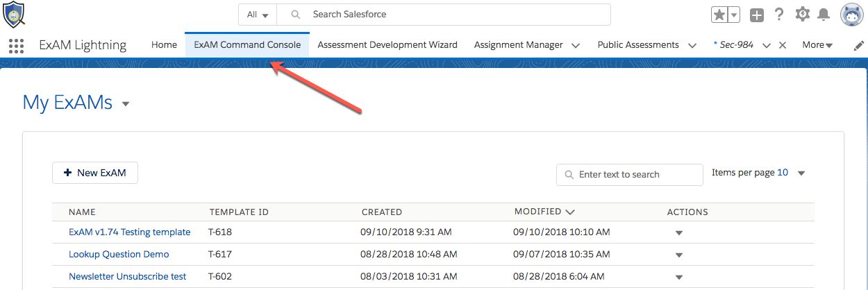Screen dimensions: 868x290
Task: Open the Global Actions plus icon
Action: pyautogui.click(x=757, y=15)
